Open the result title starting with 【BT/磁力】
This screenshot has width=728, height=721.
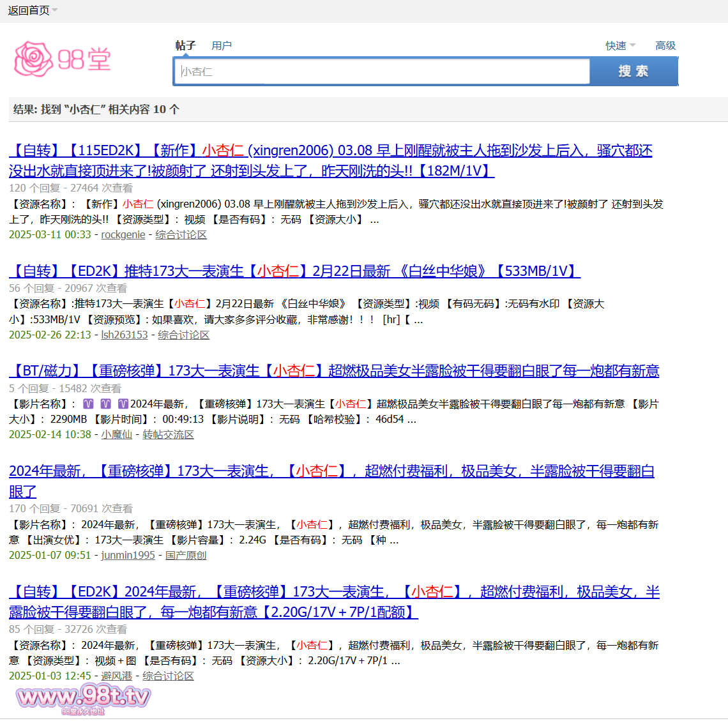click(334, 370)
